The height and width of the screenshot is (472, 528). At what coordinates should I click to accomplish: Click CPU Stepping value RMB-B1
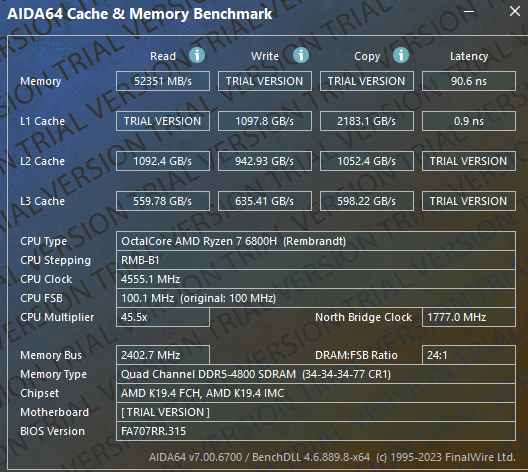[x=316, y=260]
